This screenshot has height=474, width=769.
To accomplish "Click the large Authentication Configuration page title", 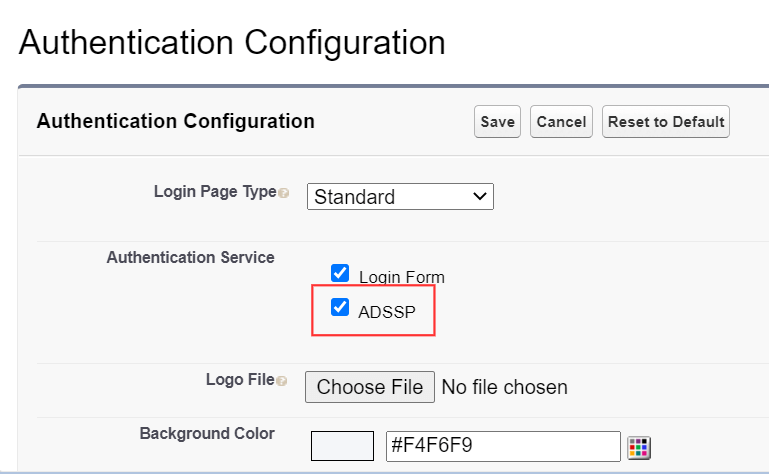I will 232,43.
